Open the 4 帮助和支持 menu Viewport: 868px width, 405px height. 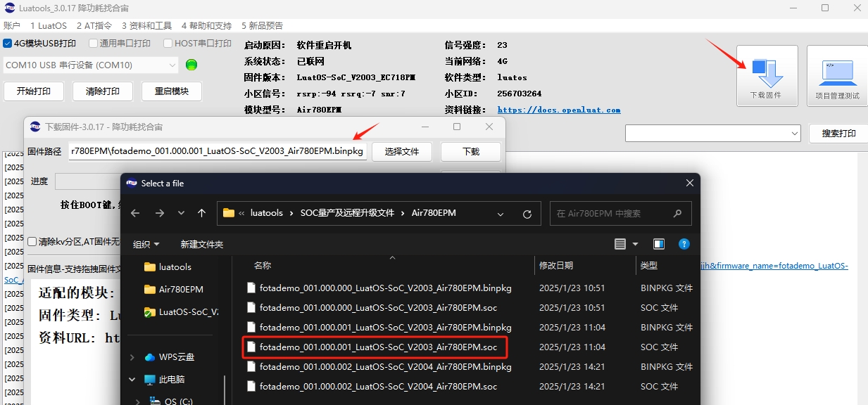(x=206, y=25)
